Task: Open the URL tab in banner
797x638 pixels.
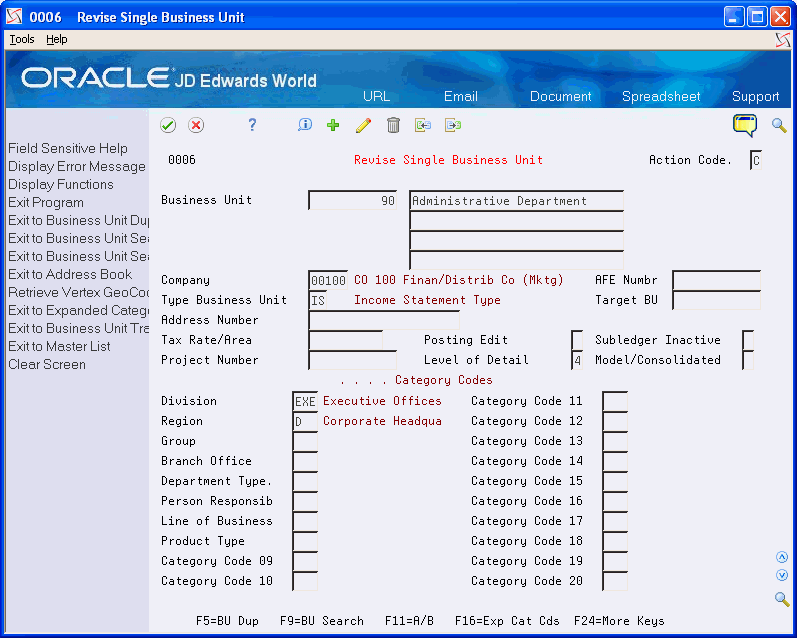Action: [x=376, y=97]
